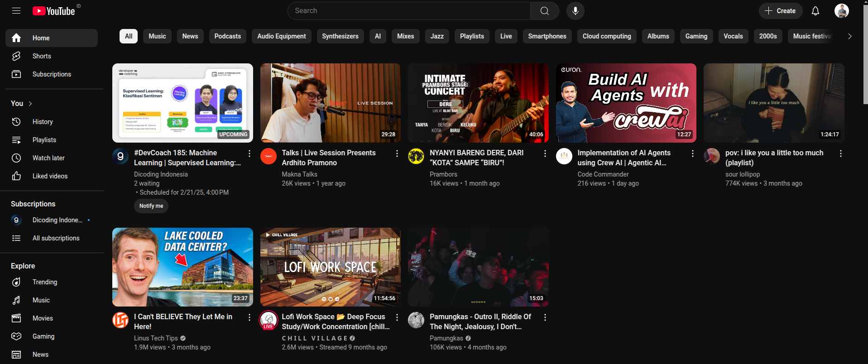Go to Subscriptions in sidebar
This screenshot has height=364, width=868.
[52, 74]
